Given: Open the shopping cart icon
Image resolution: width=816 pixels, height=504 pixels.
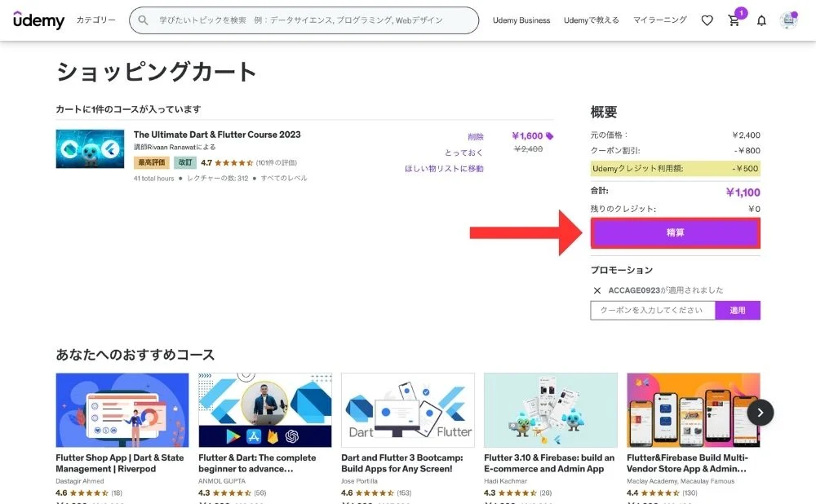Looking at the screenshot, I should pyautogui.click(x=734, y=20).
